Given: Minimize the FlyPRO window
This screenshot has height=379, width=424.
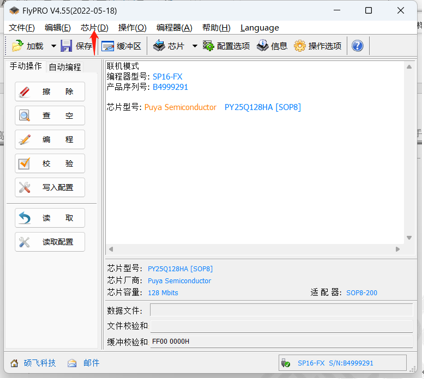Looking at the screenshot, I should point(337,10).
